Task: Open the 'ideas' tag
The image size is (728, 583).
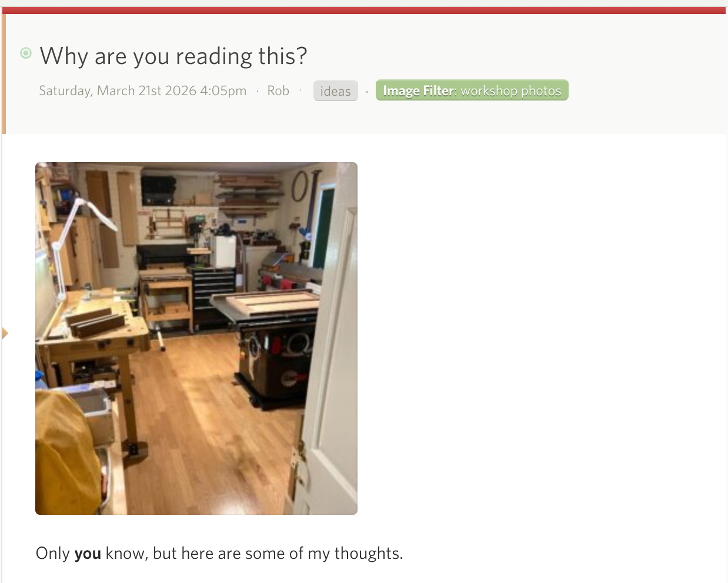Action: (336, 91)
